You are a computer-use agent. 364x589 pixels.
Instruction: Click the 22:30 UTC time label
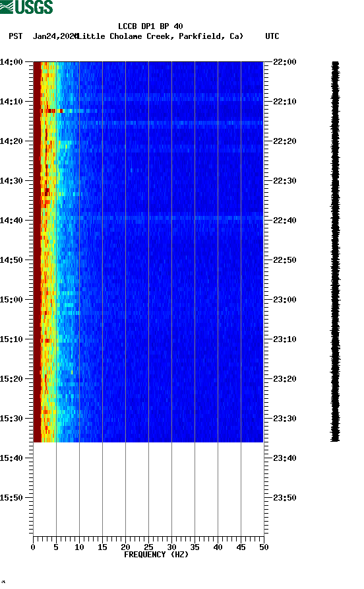click(285, 181)
